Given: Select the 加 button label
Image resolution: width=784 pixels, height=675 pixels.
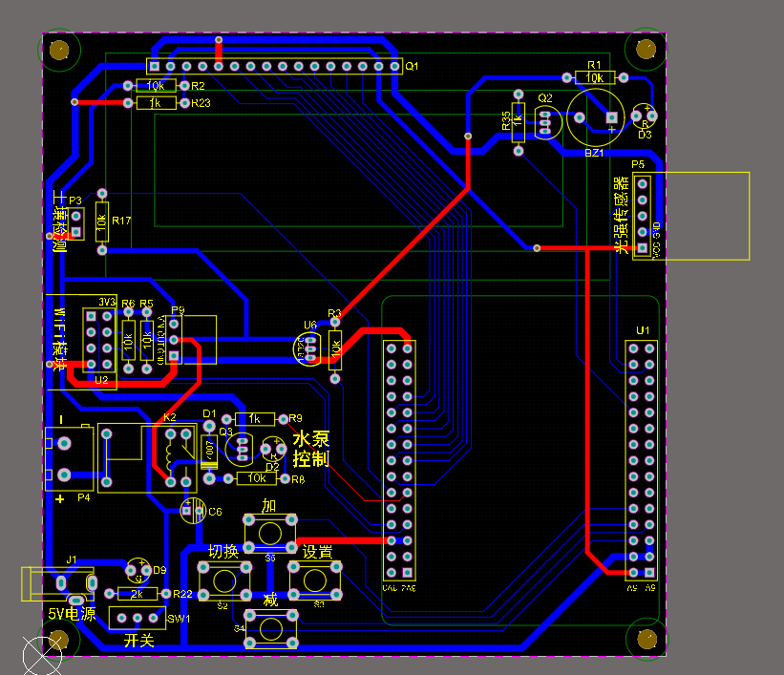Looking at the screenshot, I should pyautogui.click(x=269, y=506).
